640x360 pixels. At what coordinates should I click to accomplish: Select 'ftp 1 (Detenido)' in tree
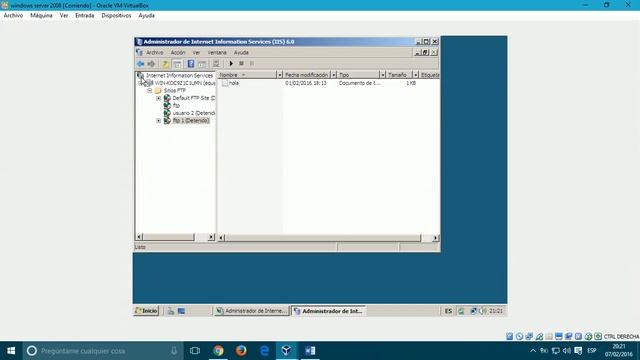coord(191,121)
